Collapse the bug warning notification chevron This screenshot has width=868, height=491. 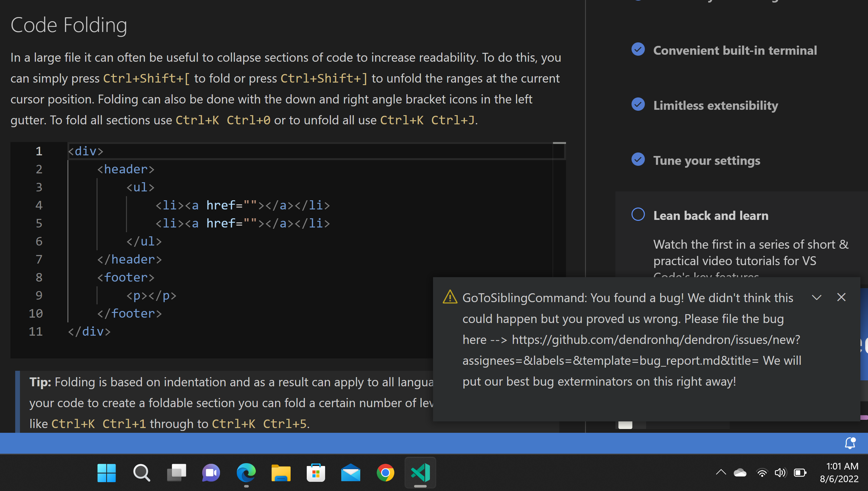pos(816,297)
